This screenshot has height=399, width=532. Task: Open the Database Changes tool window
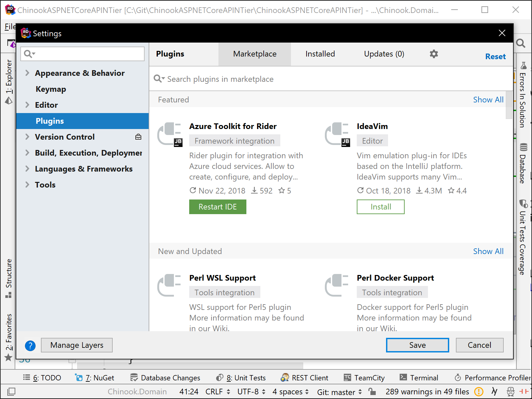click(165, 378)
